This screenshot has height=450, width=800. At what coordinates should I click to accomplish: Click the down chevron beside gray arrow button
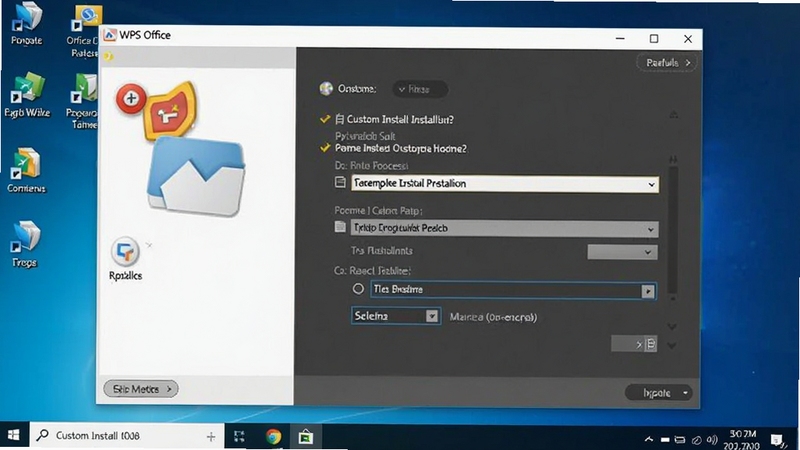(672, 346)
